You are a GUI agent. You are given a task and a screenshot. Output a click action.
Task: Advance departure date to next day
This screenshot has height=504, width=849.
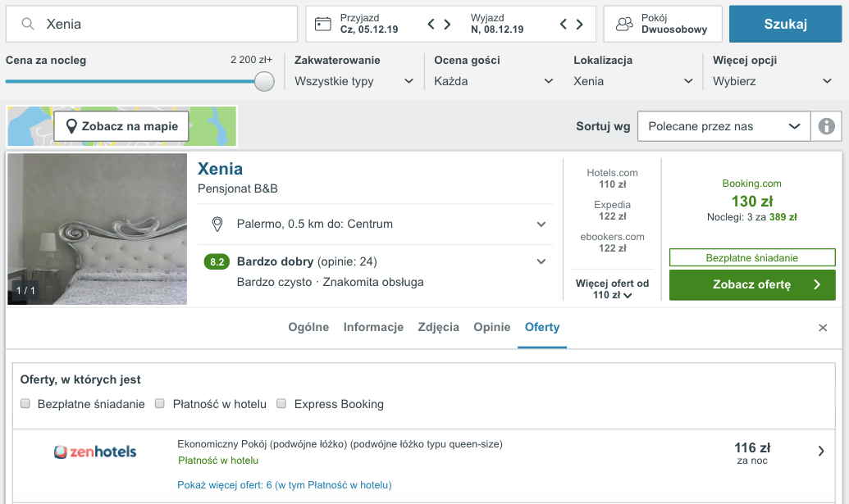click(579, 24)
